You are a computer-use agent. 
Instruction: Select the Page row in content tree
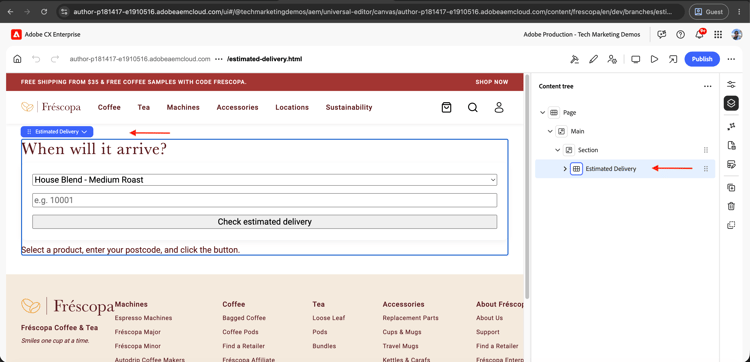(625, 113)
